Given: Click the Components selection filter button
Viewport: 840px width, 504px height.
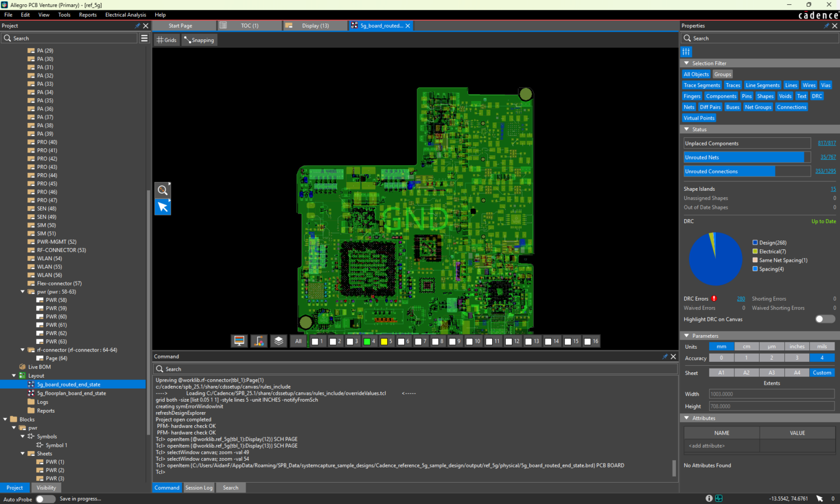Looking at the screenshot, I should [x=721, y=96].
